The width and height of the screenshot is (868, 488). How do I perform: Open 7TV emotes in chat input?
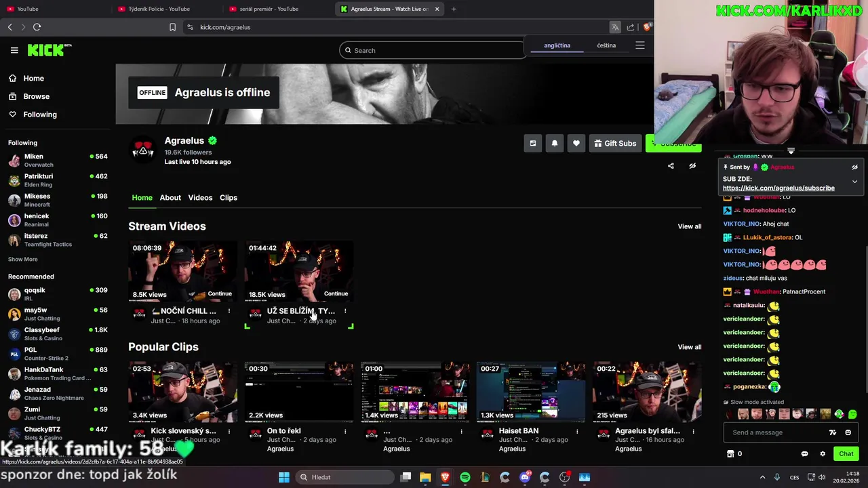coord(833,432)
